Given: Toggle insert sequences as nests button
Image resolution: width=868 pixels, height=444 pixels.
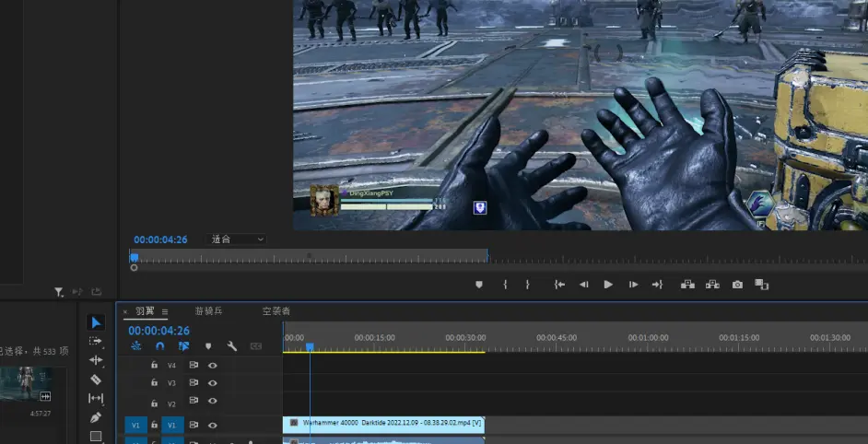Looking at the screenshot, I should [136, 346].
